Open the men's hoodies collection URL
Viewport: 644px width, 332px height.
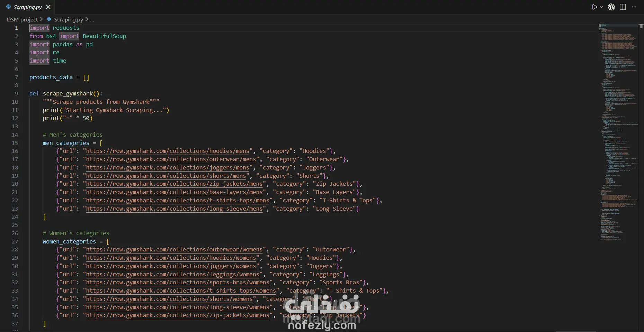point(168,151)
